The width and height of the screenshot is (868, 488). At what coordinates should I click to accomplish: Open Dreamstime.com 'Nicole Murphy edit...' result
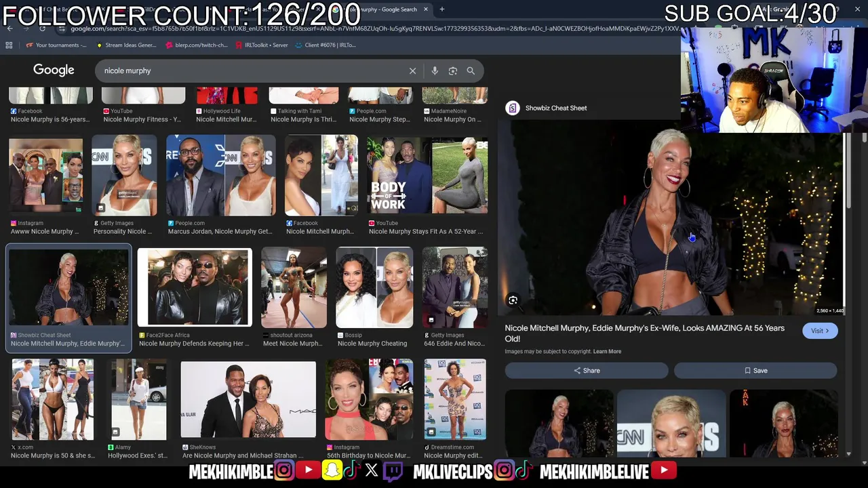pos(455,400)
